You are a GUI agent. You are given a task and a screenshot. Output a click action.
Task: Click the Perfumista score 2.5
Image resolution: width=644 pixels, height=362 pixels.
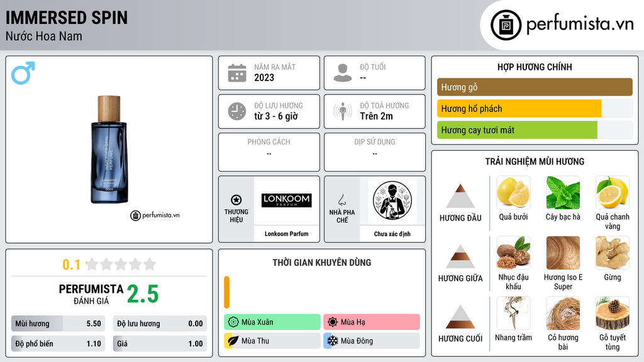pos(143,294)
